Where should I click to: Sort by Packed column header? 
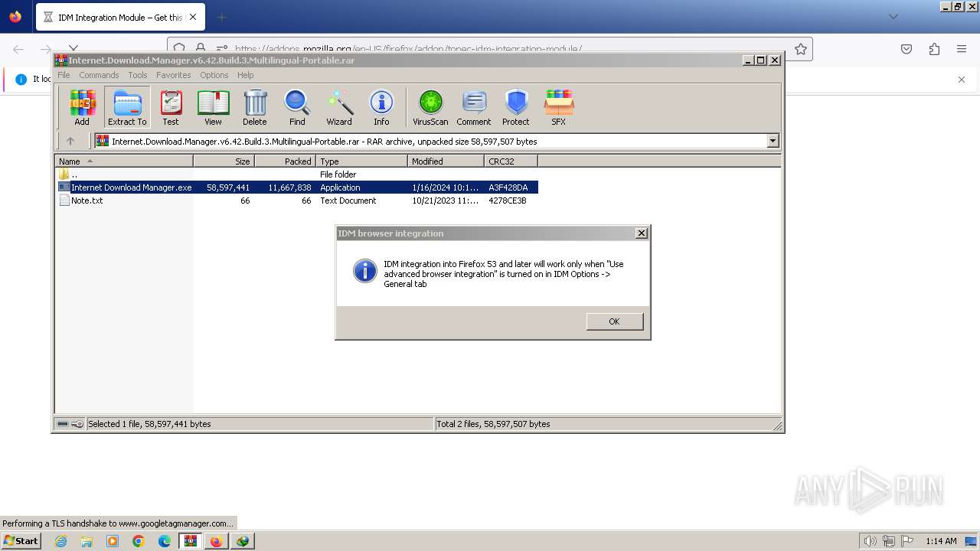[x=285, y=161]
